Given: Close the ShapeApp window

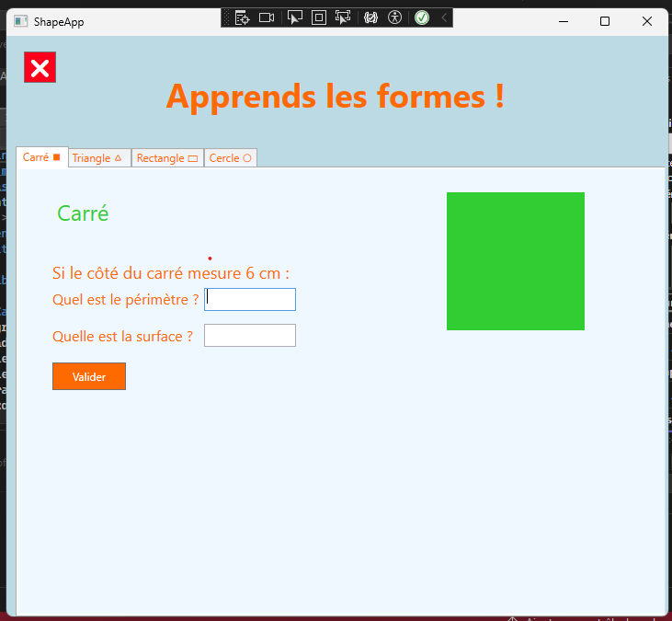Looking at the screenshot, I should [646, 21].
